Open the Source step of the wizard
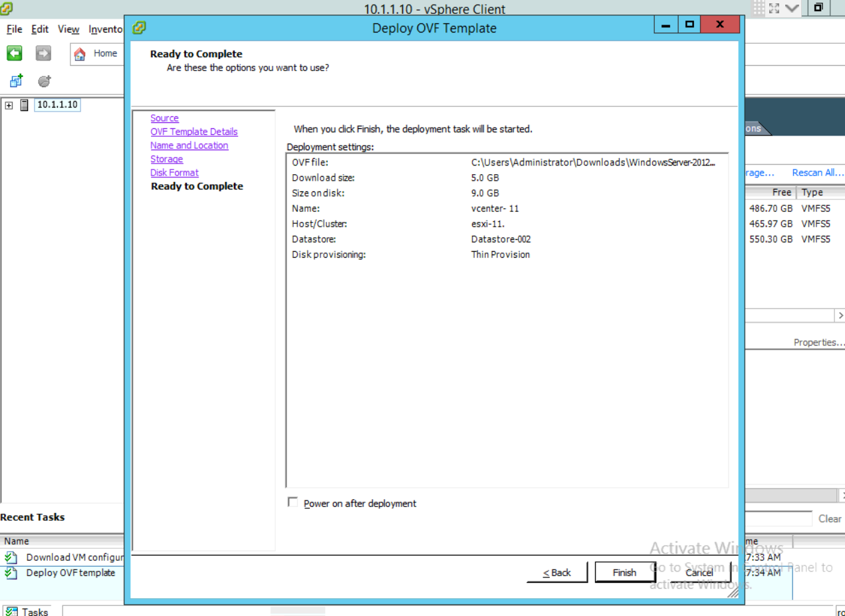845x616 pixels. point(164,118)
